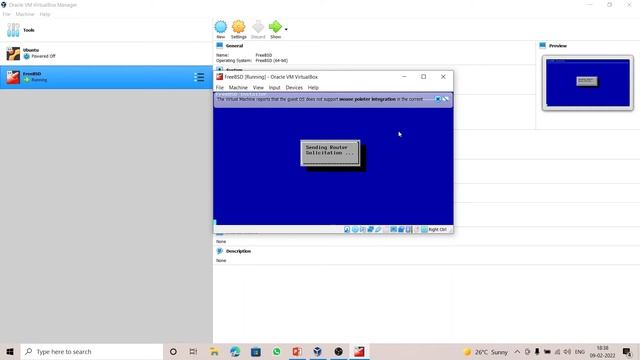Screen dimensions: 640x360
Task: Click the Show green arrow icon
Action: coord(275,27)
